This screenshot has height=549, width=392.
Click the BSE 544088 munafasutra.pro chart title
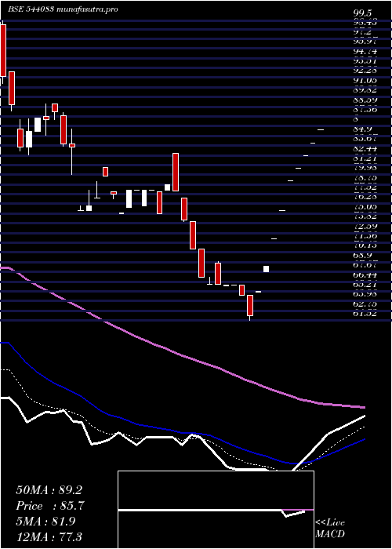click(63, 9)
